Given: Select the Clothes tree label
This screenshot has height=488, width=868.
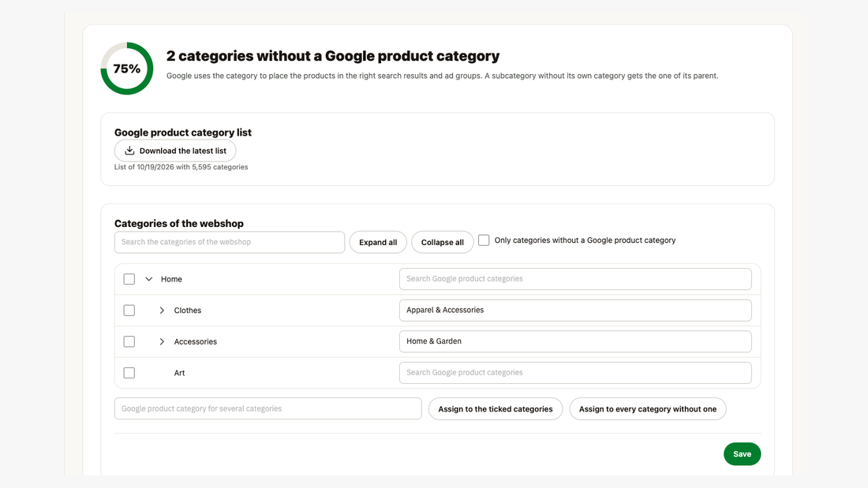Looking at the screenshot, I should point(188,311).
